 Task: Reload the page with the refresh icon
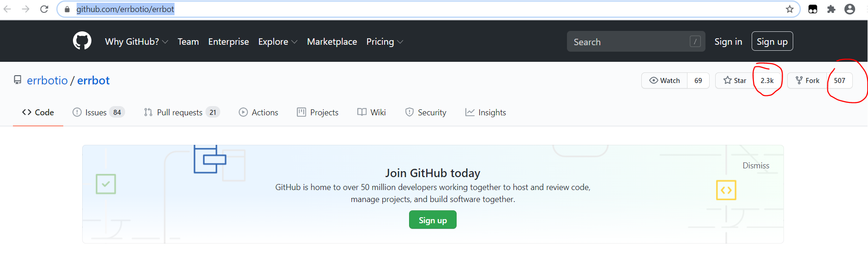(x=44, y=9)
